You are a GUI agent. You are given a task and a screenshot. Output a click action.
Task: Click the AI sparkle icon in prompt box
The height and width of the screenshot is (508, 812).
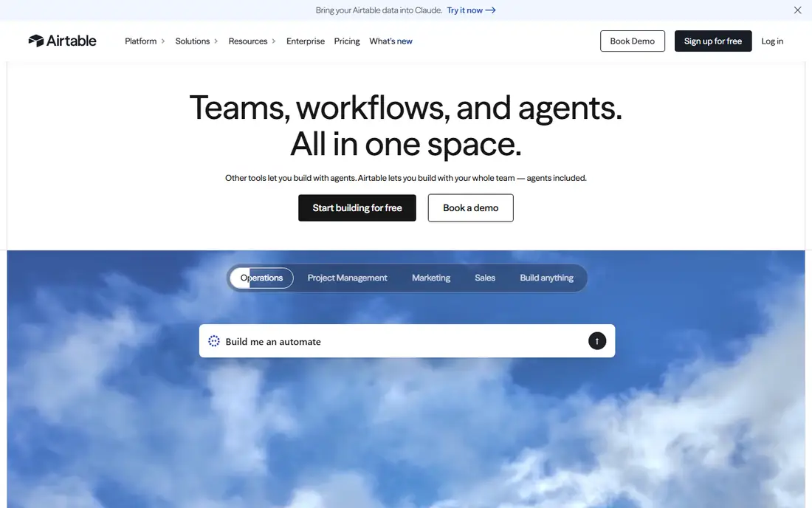[214, 340]
